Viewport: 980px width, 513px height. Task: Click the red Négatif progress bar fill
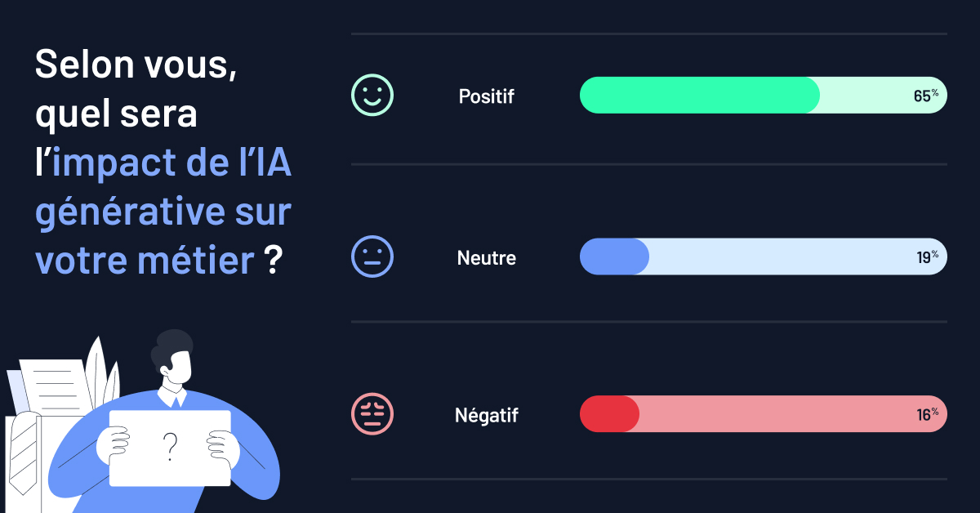coord(609,414)
